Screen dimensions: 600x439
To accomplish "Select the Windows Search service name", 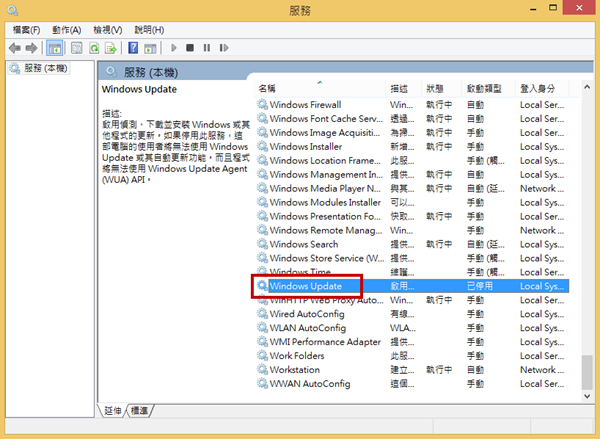I will point(304,244).
